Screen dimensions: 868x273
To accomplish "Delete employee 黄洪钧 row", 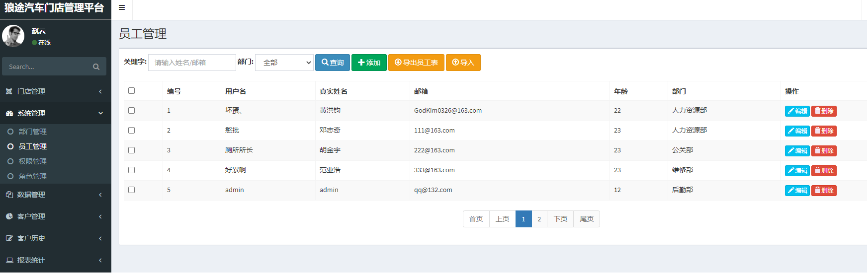I will pos(824,111).
